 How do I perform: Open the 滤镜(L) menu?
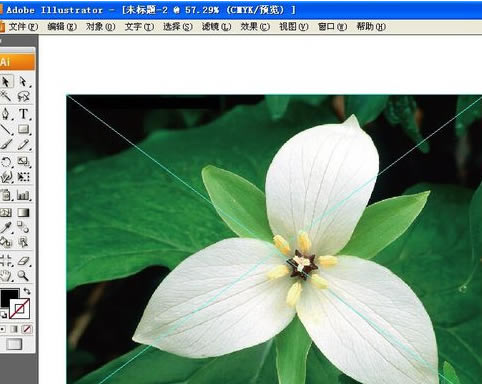tap(217, 27)
